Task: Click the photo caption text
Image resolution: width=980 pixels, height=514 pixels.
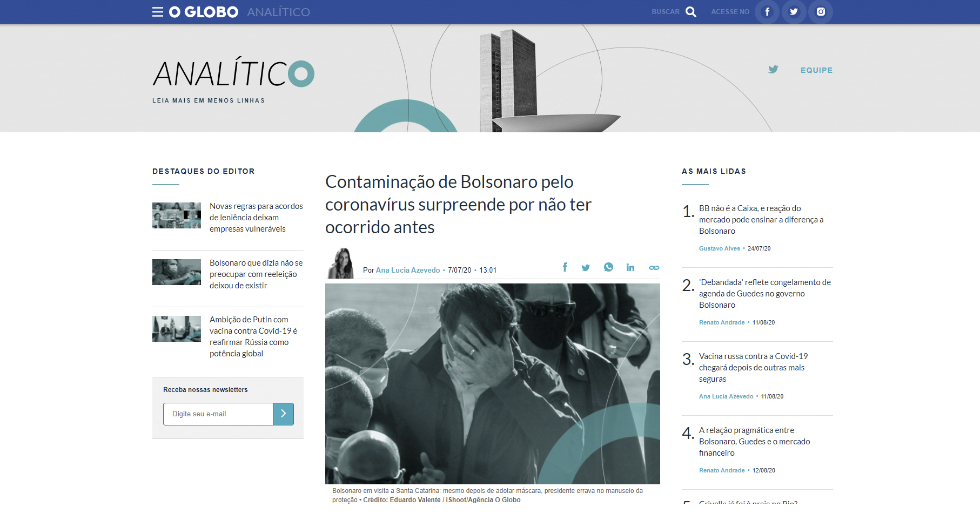Action: point(487,495)
